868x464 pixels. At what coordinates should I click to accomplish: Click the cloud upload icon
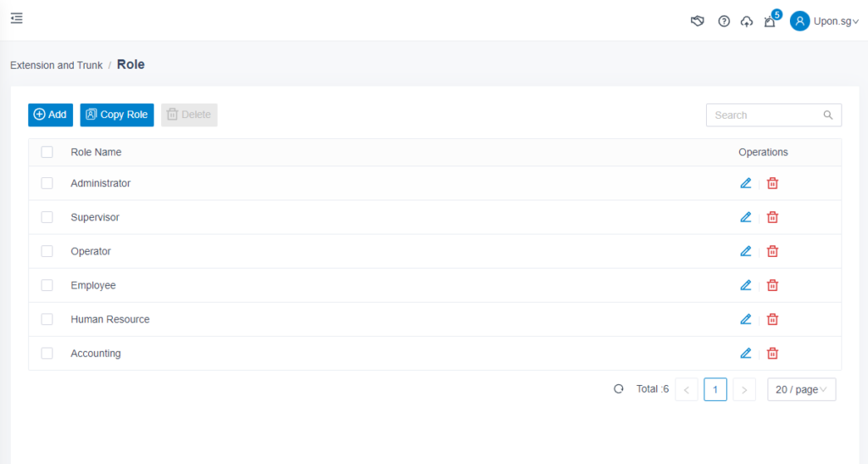click(747, 21)
